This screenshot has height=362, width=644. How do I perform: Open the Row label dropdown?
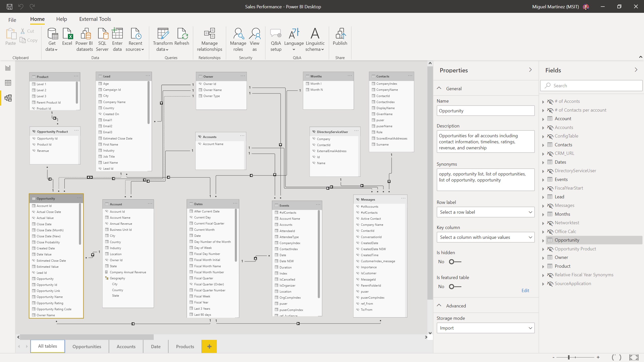tap(486, 212)
